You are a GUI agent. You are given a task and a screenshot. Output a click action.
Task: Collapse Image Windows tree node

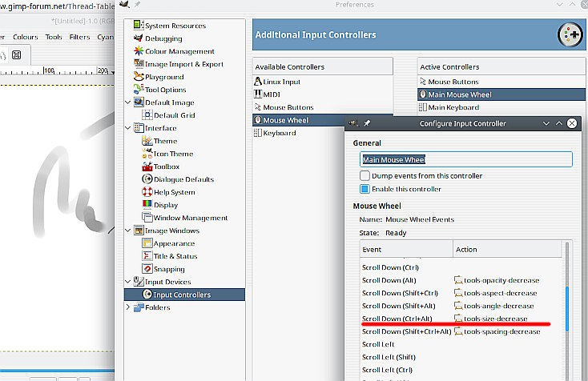(128, 230)
